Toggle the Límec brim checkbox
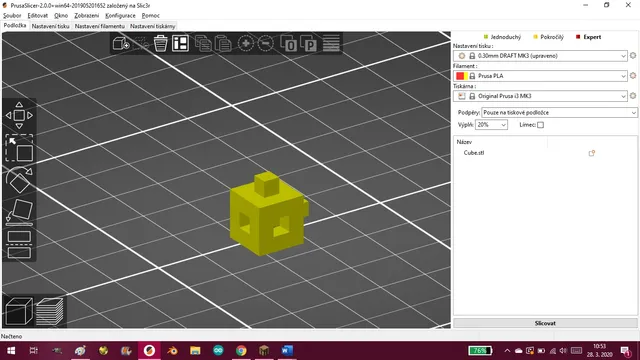This screenshot has height=360, width=640. [540, 125]
